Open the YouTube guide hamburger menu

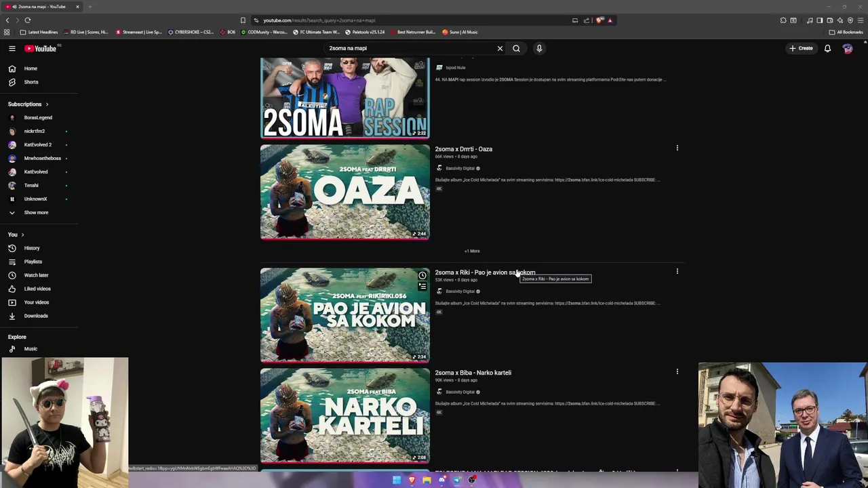(12, 48)
